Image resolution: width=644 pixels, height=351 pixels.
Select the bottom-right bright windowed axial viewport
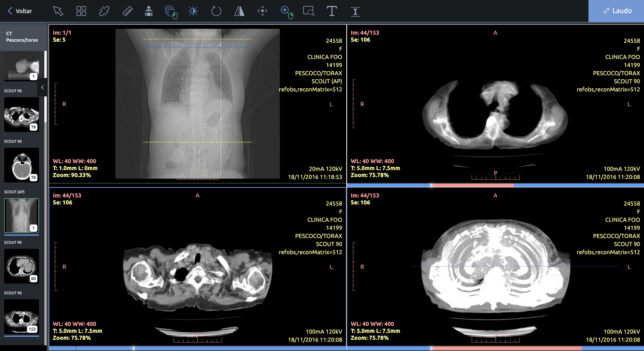pyautogui.click(x=495, y=267)
